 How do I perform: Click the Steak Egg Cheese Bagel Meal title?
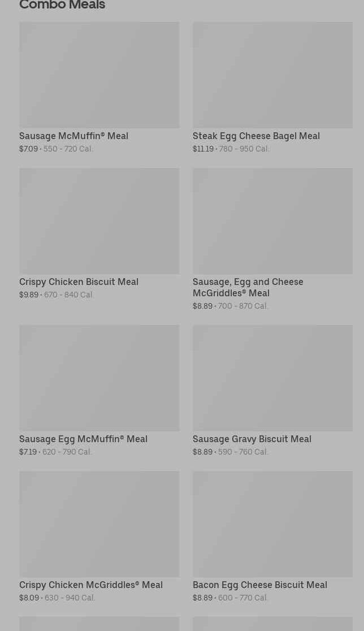pos(256,136)
